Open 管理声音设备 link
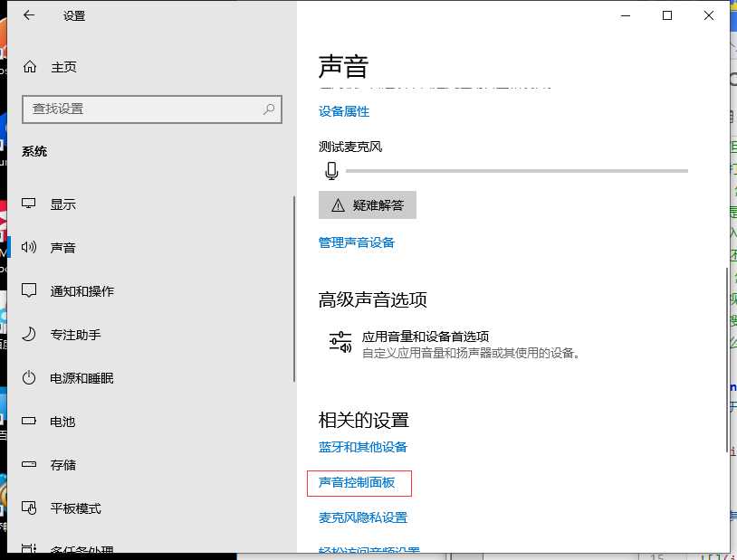 357,242
